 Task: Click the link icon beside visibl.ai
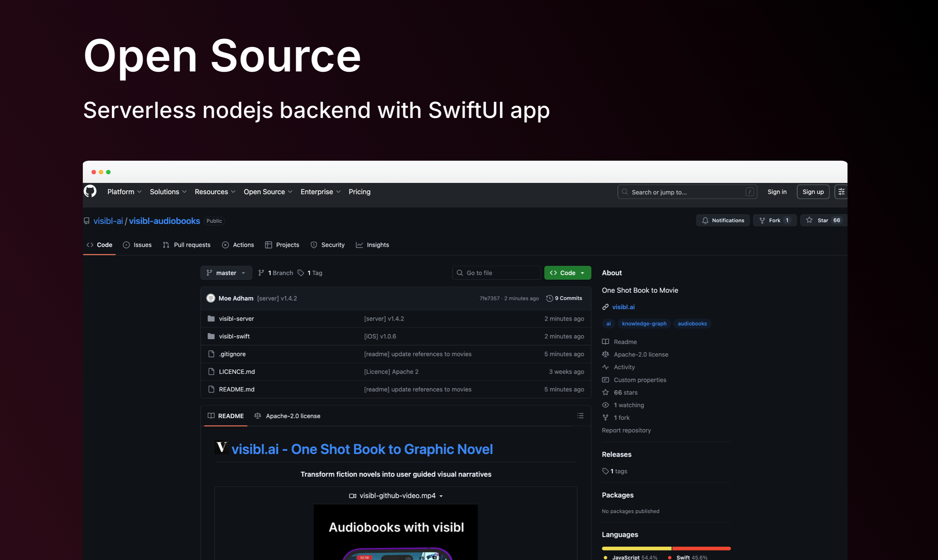tap(605, 307)
